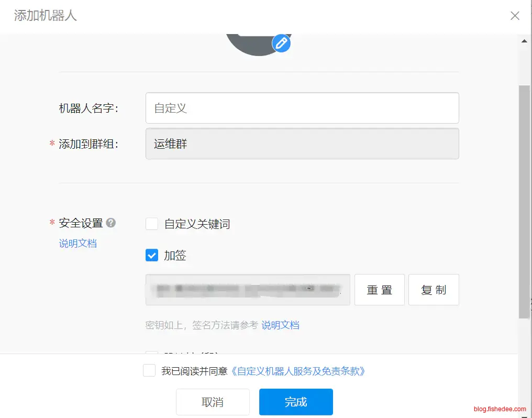Close the 添加机器人 dialog
Viewport: 532px width, 418px height.
pyautogui.click(x=515, y=16)
